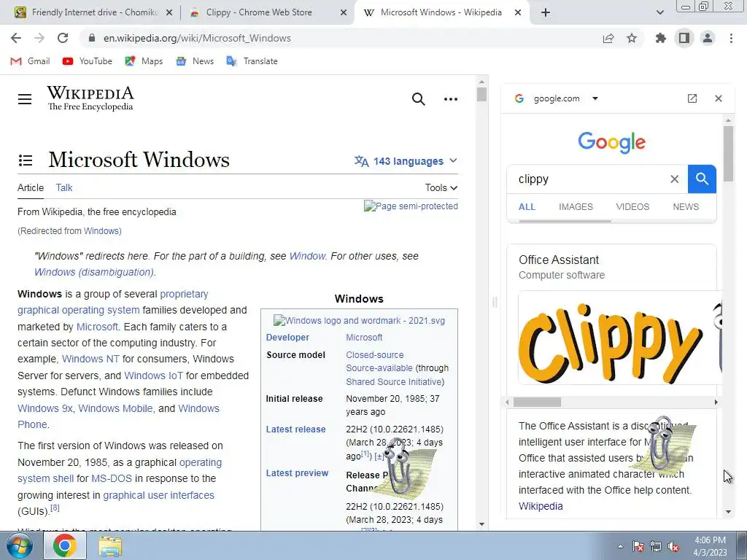Expand the 143 languages dropdown
Image resolution: width=747 pixels, height=560 pixels.
[x=406, y=161]
